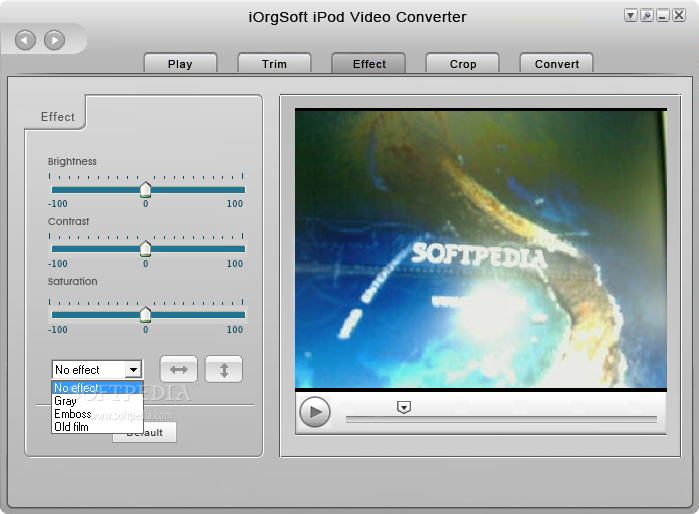699x514 pixels.
Task: Click the Saturation slider handle
Action: pos(145,315)
